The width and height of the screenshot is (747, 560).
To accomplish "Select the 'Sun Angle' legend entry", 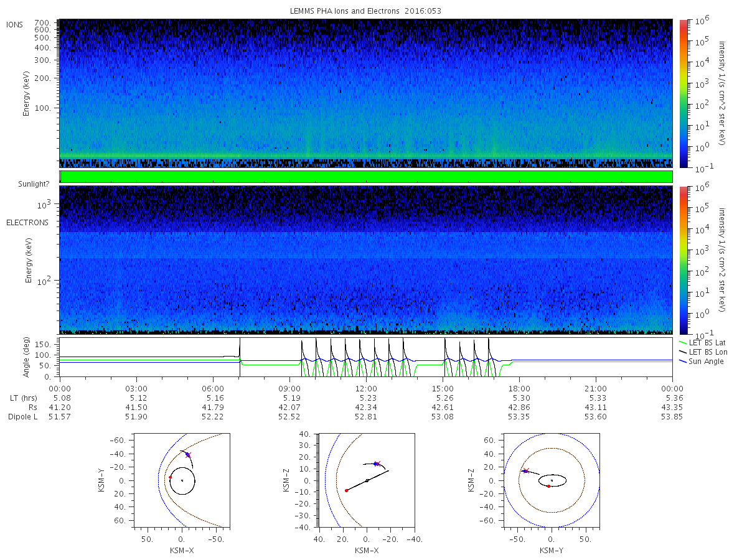I will click(701, 362).
